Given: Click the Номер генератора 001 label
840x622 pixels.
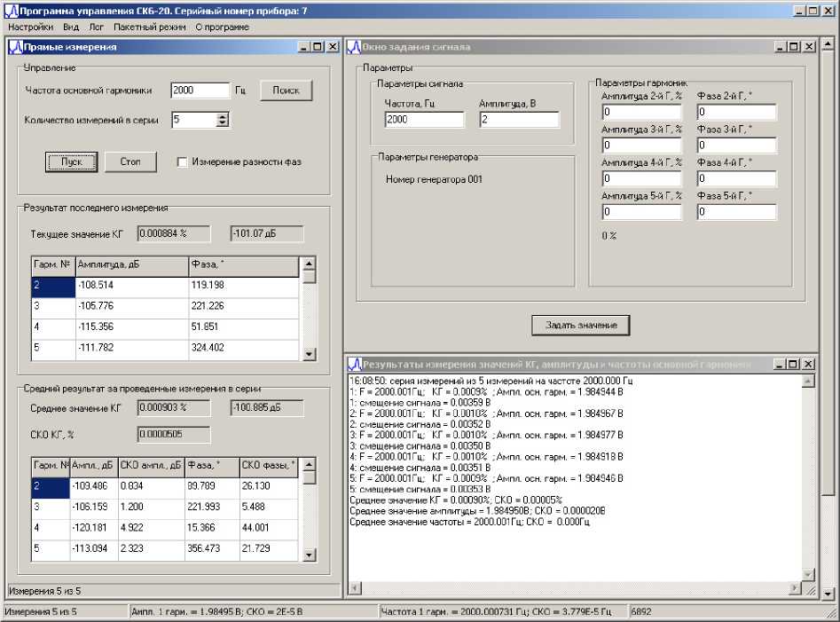Looking at the screenshot, I should click(434, 179).
